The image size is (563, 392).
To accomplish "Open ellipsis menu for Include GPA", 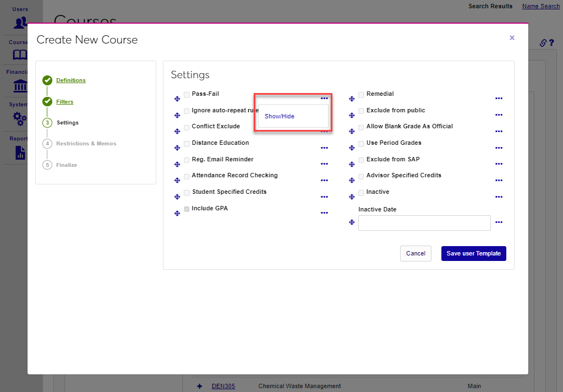I will click(324, 213).
